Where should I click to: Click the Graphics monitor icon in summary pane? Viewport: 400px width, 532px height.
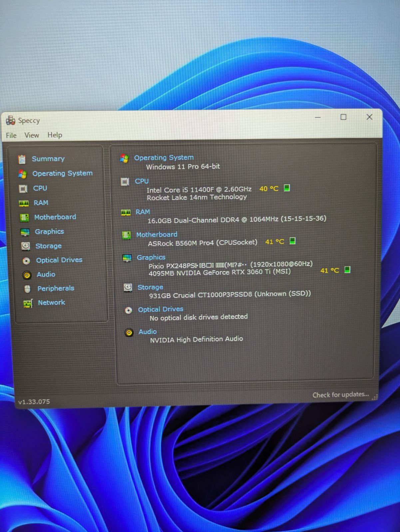127,258
